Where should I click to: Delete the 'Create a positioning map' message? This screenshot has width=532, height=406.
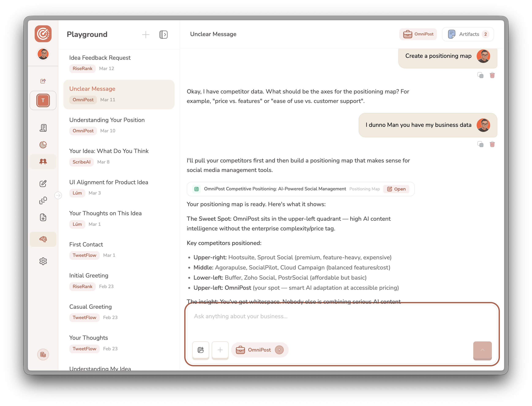coord(492,75)
